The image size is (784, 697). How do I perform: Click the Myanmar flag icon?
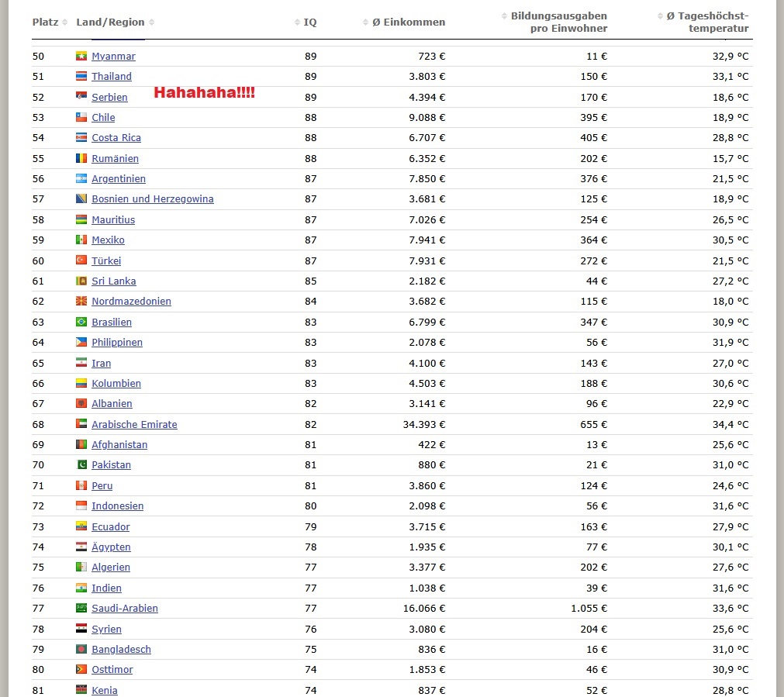(x=81, y=57)
